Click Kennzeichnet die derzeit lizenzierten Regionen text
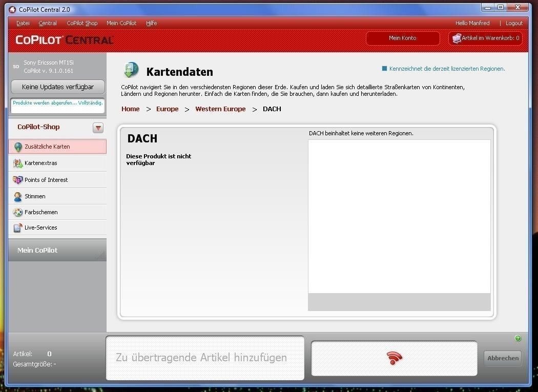 (x=447, y=69)
